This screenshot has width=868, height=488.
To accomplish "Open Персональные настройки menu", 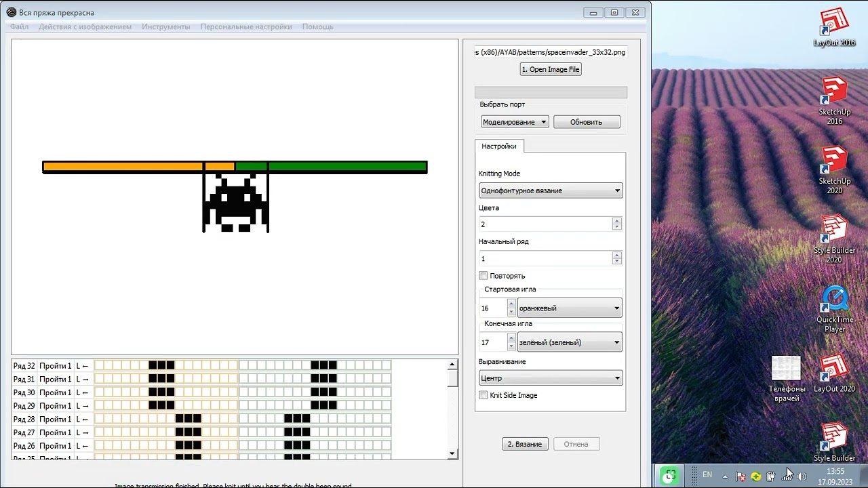I will point(245,27).
